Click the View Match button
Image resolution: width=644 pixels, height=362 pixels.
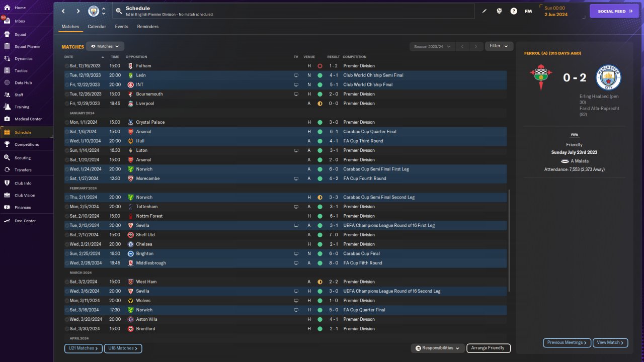610,342
